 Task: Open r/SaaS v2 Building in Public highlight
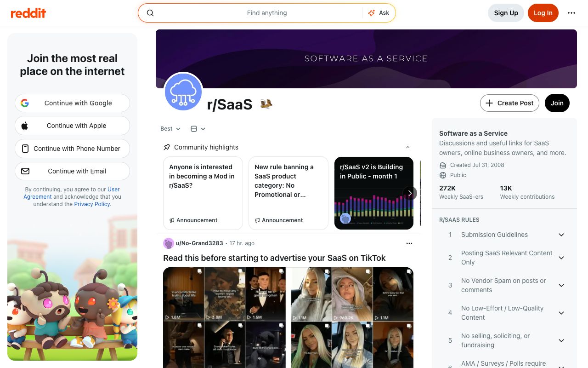[x=374, y=193]
